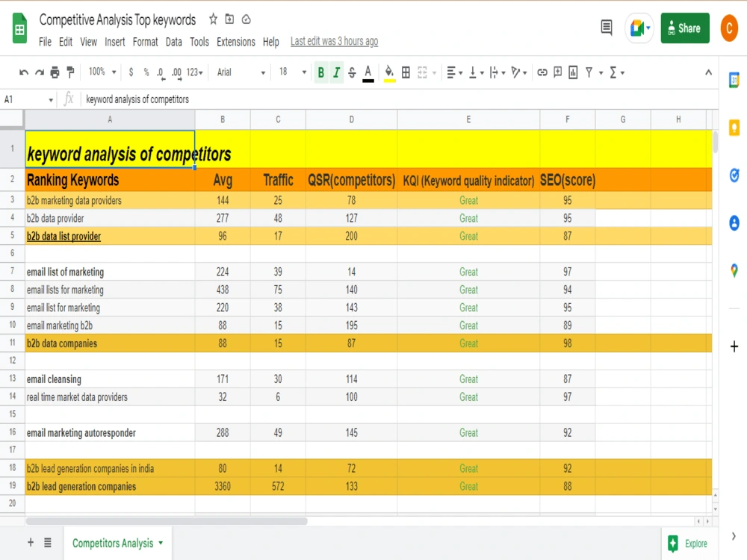This screenshot has width=747, height=560.
Task: Toggle strikethrough formatting
Action: tap(352, 72)
